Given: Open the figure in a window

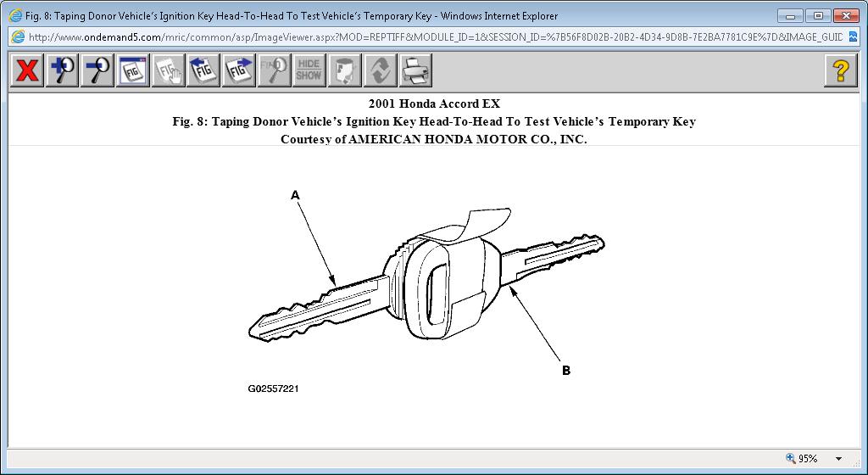Looking at the screenshot, I should click(x=133, y=70).
